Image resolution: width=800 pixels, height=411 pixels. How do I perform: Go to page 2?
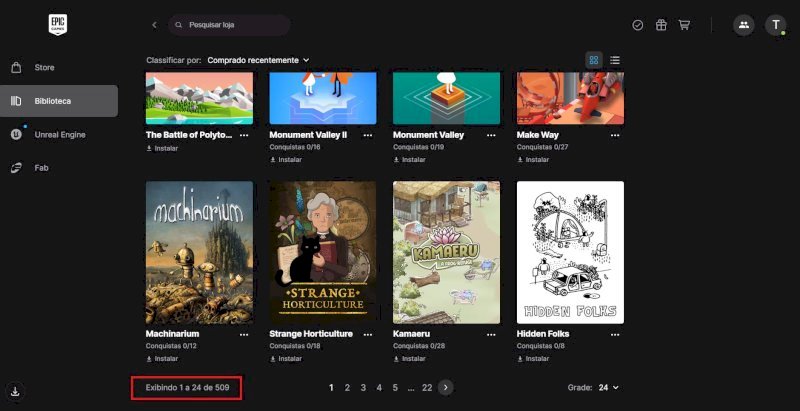[x=347, y=388]
